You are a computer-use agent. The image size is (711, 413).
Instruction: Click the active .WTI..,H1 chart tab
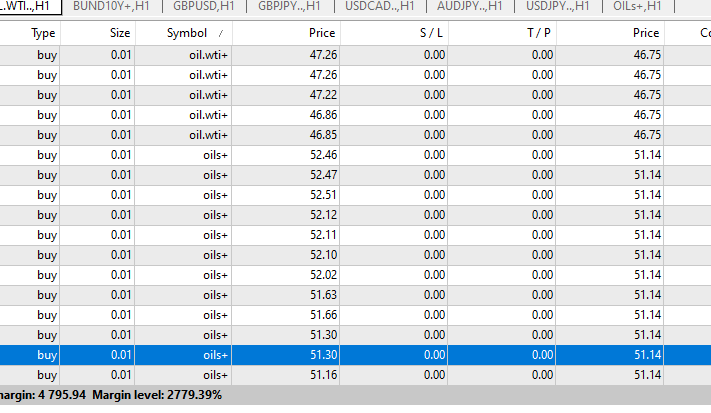(x=29, y=6)
